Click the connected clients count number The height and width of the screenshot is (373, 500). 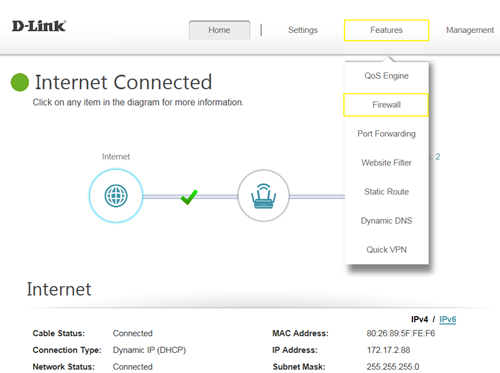click(438, 157)
